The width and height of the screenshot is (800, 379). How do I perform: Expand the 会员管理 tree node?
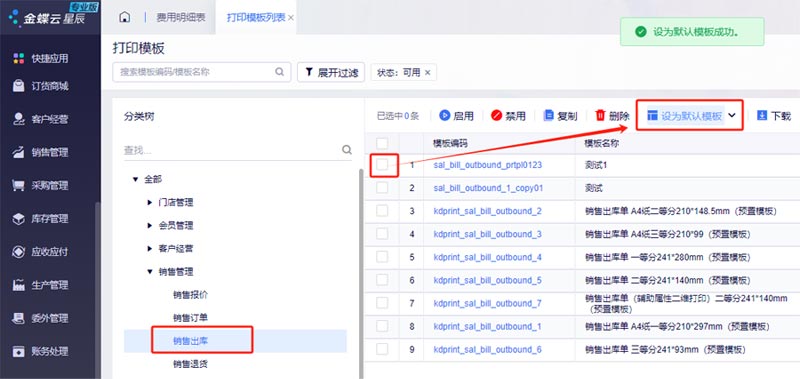(x=149, y=225)
